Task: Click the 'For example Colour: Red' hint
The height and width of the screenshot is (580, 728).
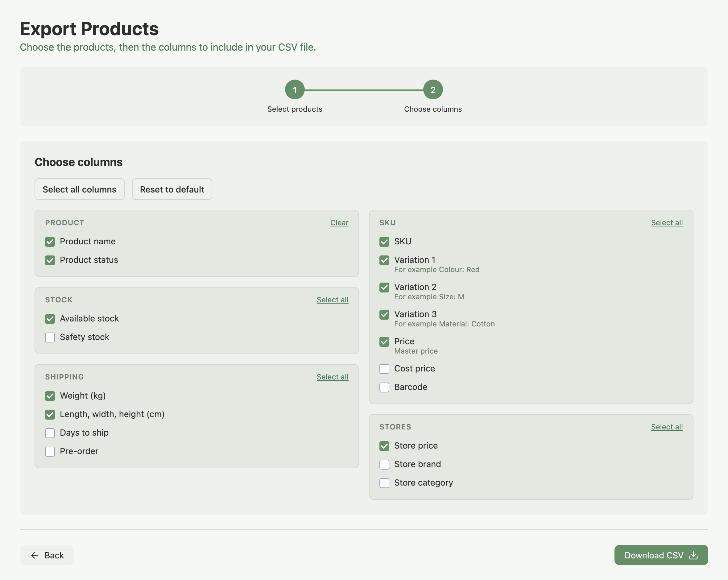Action: click(x=436, y=270)
